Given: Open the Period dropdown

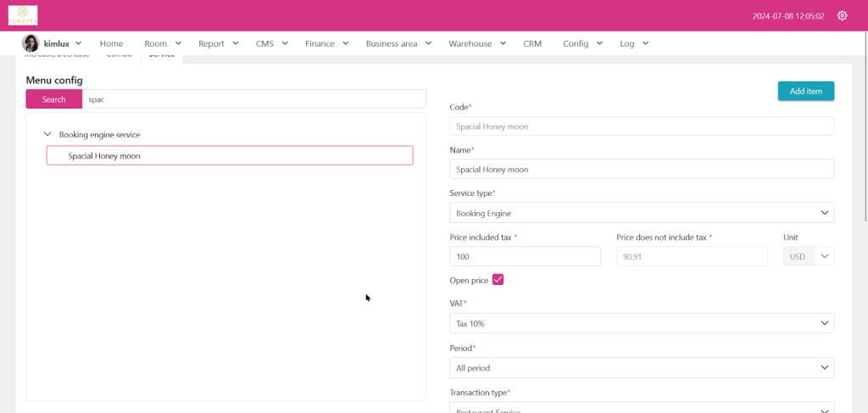Looking at the screenshot, I should tap(641, 368).
